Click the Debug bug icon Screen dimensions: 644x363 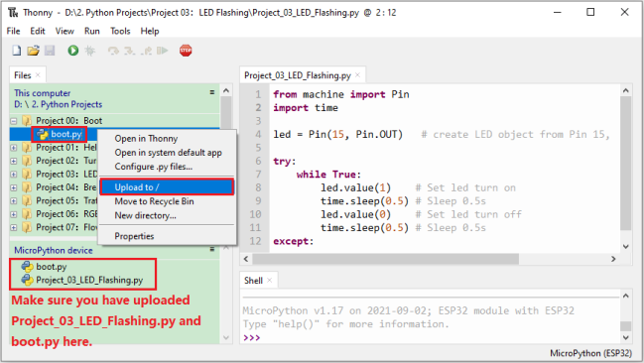[89, 51]
